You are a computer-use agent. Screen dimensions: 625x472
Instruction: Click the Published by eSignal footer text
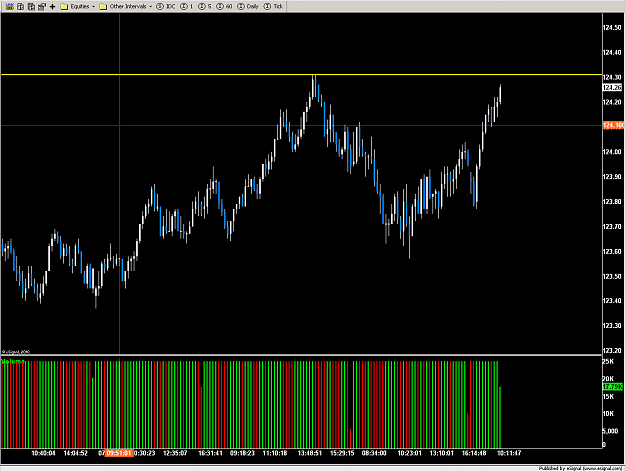tap(580, 468)
